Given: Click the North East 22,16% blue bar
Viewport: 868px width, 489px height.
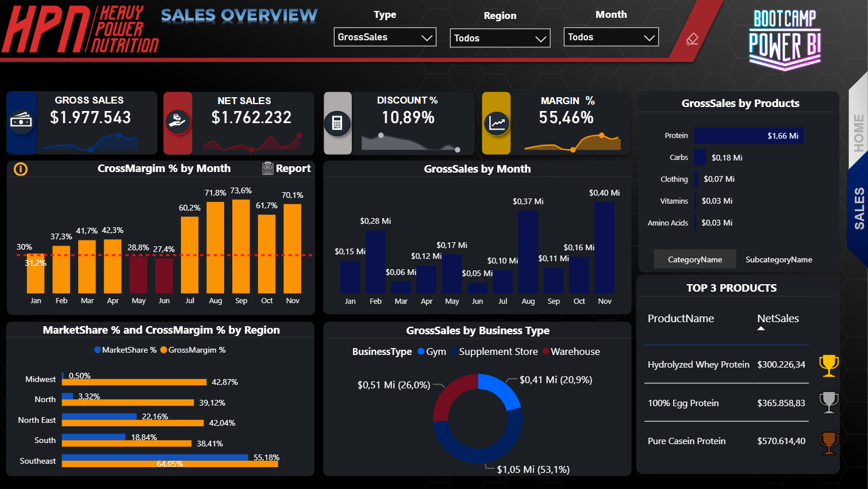Looking at the screenshot, I should click(99, 417).
